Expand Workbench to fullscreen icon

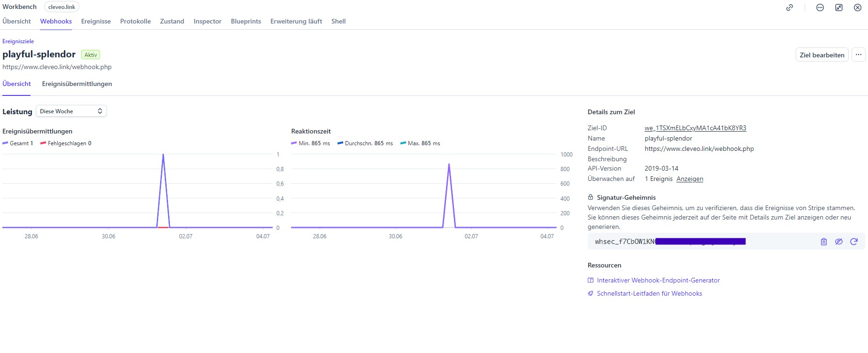(x=839, y=8)
